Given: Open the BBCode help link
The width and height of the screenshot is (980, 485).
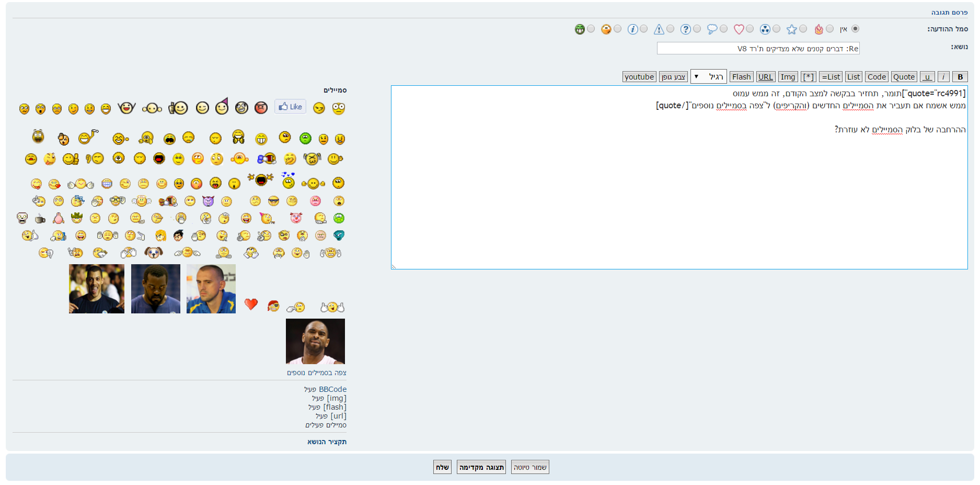Looking at the screenshot, I should point(332,389).
